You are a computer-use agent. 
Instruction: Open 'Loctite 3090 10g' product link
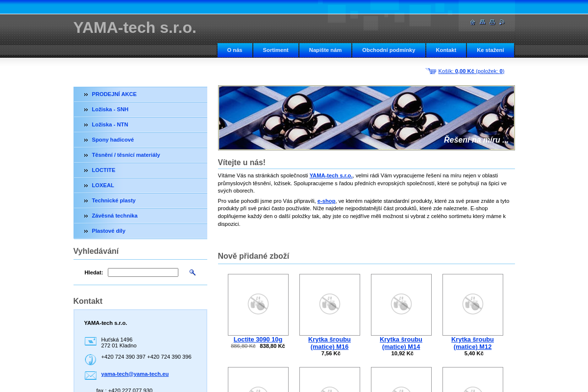[x=258, y=339]
